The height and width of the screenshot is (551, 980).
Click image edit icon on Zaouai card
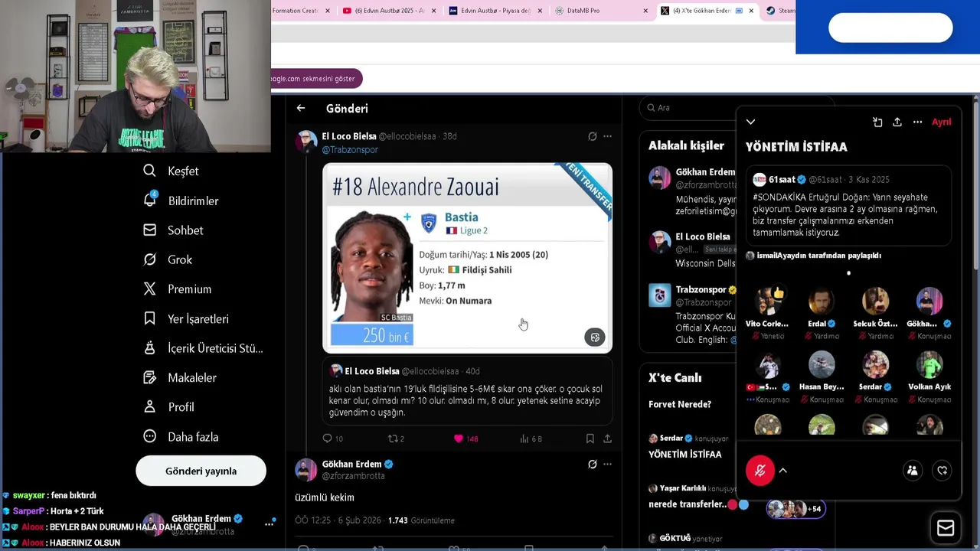click(x=595, y=337)
